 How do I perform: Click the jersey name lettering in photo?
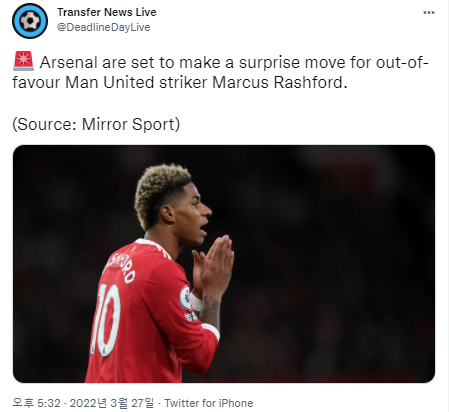click(121, 267)
